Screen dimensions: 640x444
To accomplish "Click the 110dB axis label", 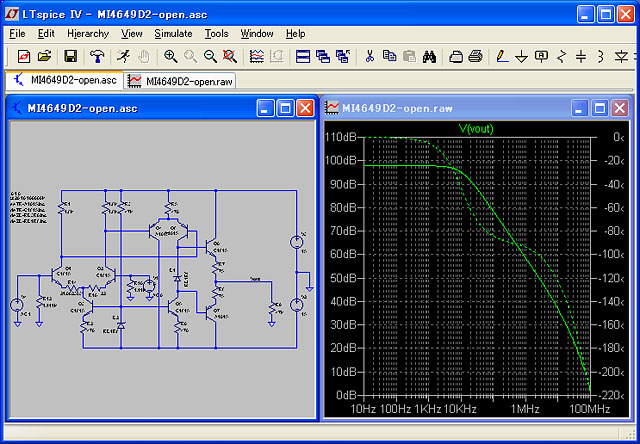I will [341, 137].
